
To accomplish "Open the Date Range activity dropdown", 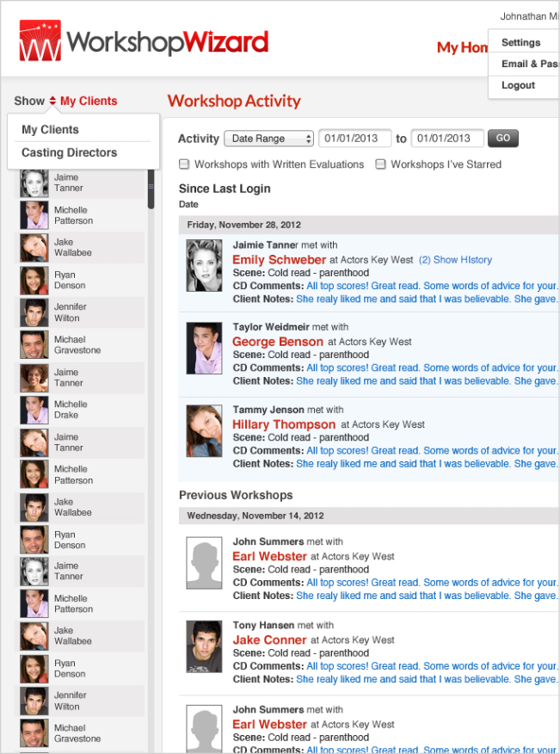I will point(268,139).
